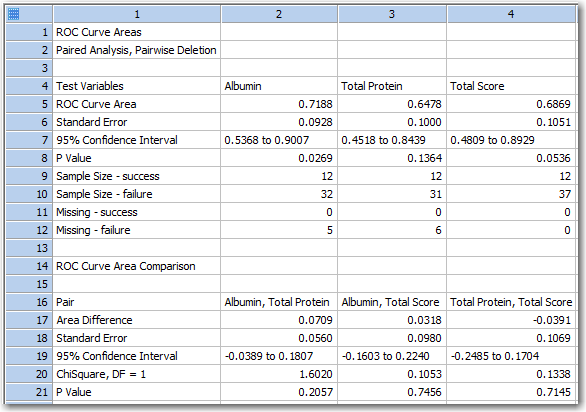
Task: Select column 4 header
Action: point(511,14)
